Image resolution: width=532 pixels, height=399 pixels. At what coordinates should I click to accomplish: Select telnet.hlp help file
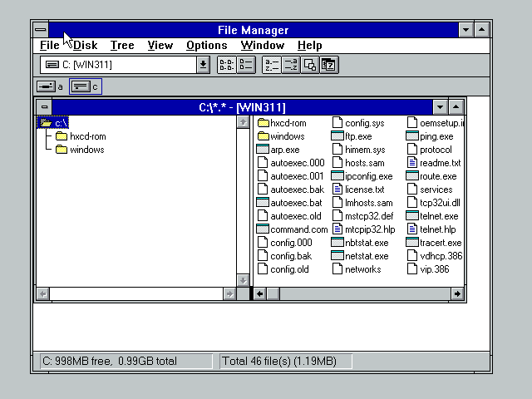click(431, 229)
